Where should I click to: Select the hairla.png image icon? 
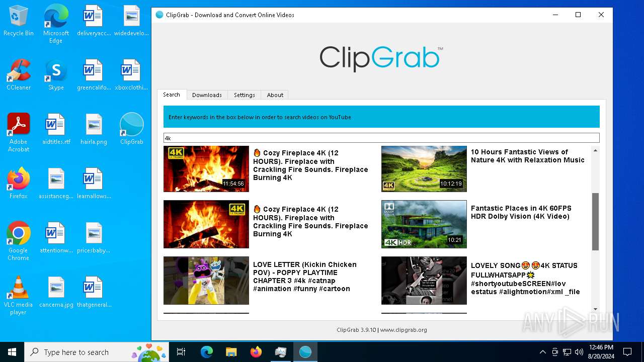click(94, 130)
